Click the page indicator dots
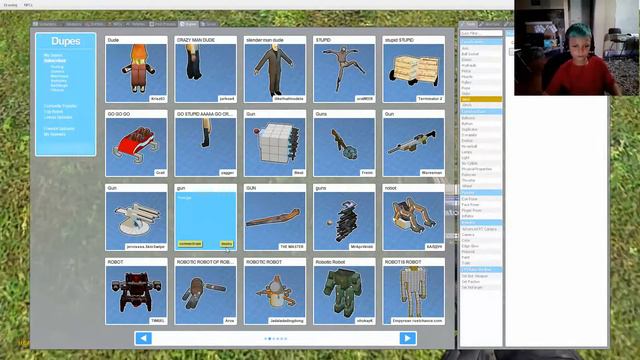Image resolution: width=640 pixels, height=360 pixels. click(x=276, y=338)
